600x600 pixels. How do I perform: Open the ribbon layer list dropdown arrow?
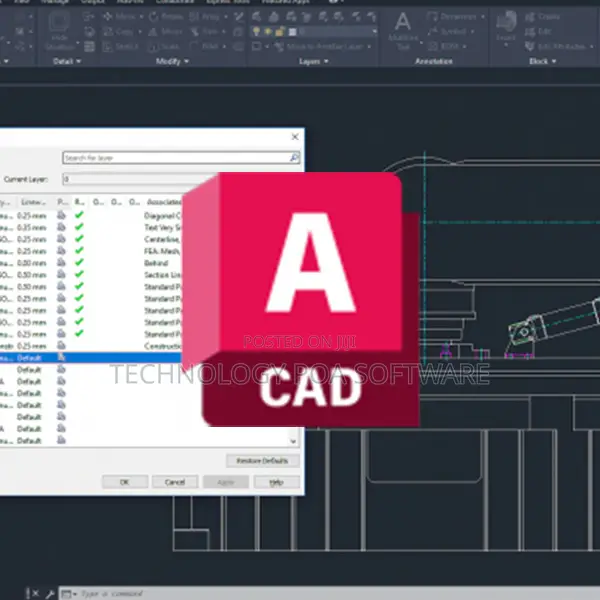pos(374,32)
